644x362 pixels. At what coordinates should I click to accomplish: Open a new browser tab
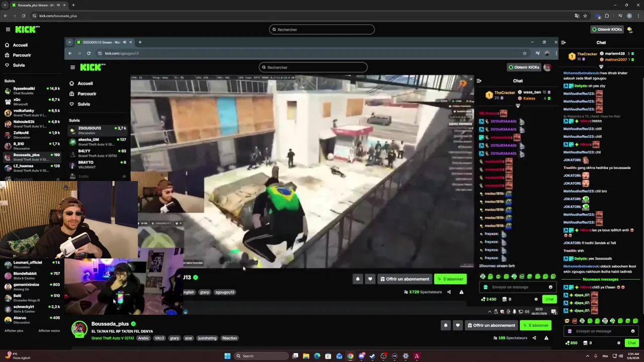point(73,5)
